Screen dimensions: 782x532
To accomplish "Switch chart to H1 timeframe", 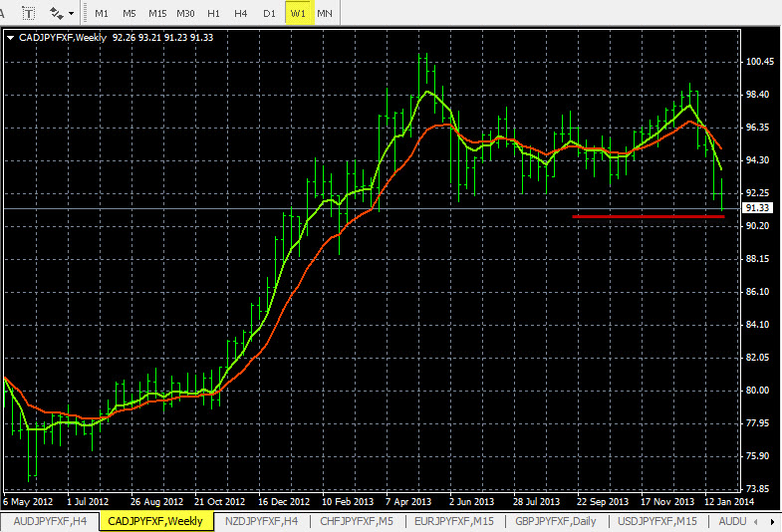I will click(213, 14).
